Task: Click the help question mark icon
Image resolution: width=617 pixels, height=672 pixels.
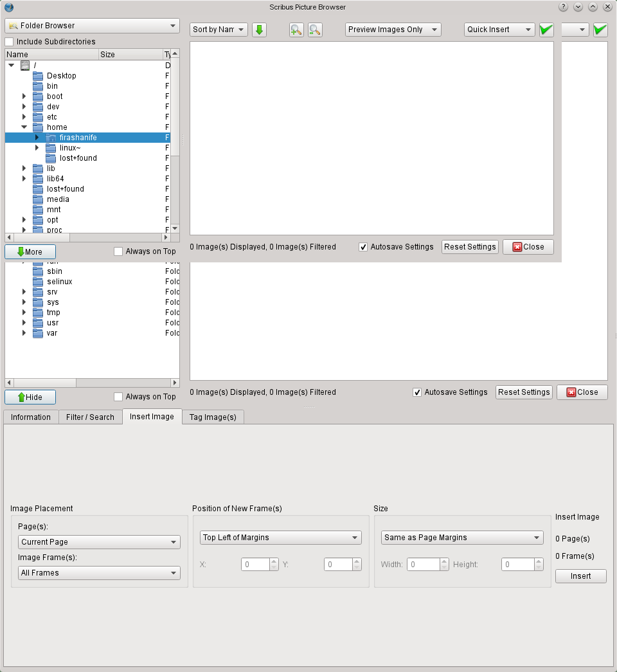Action: click(x=563, y=7)
